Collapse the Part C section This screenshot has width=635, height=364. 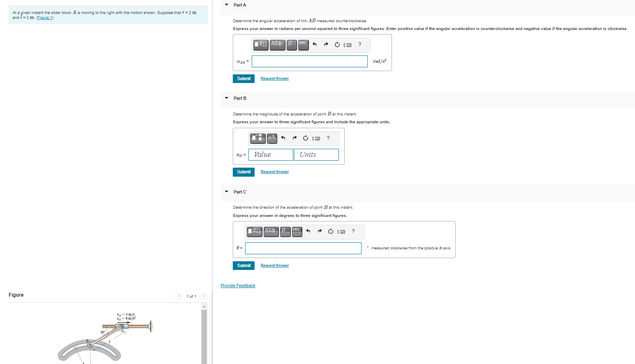(226, 192)
